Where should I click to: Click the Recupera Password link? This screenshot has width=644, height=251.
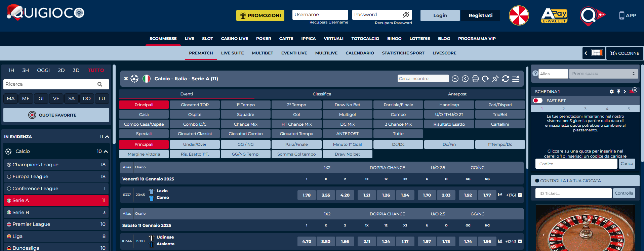click(393, 23)
